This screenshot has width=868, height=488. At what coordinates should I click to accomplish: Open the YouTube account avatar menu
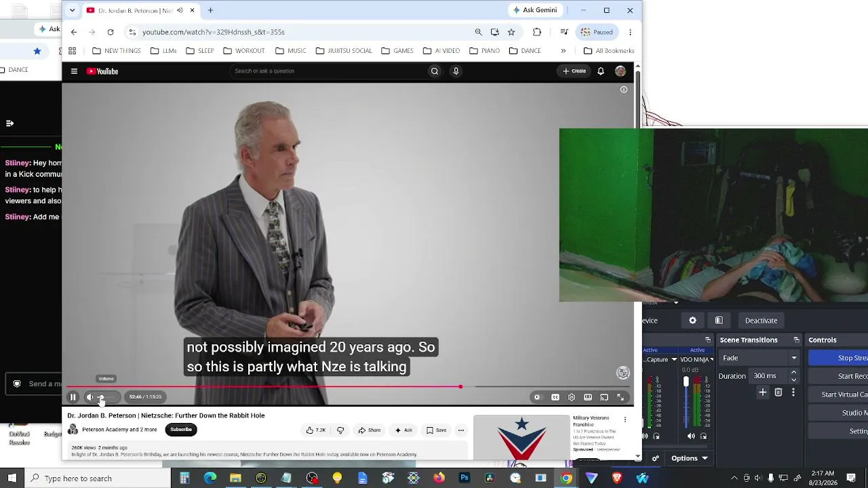click(620, 71)
